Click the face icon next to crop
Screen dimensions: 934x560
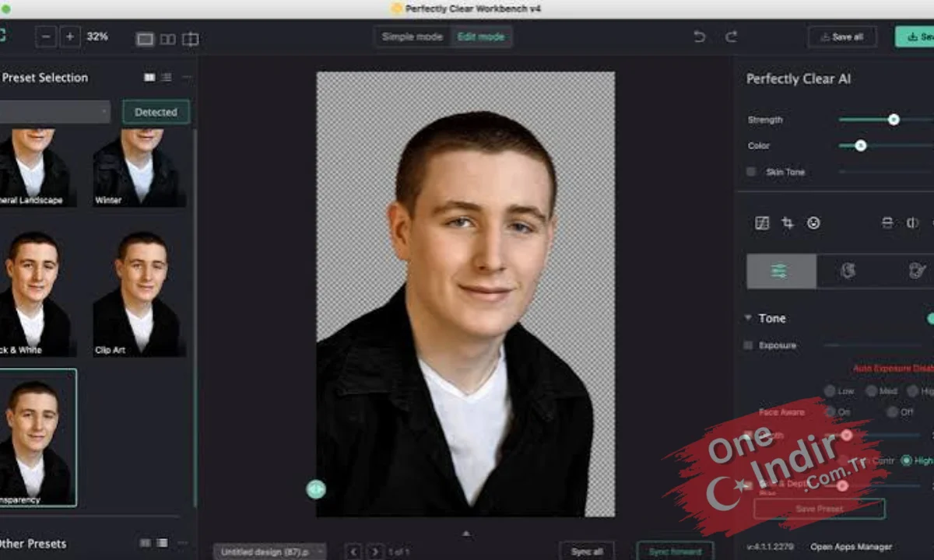(x=813, y=223)
